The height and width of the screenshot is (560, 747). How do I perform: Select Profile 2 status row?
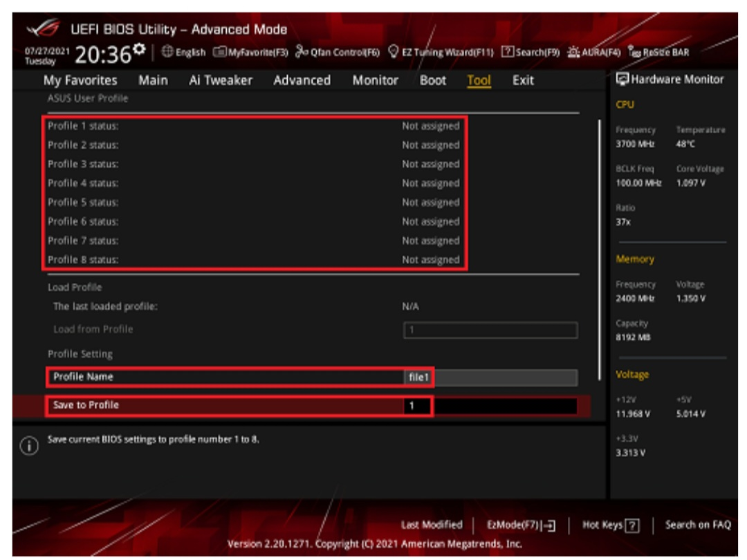[x=254, y=145]
